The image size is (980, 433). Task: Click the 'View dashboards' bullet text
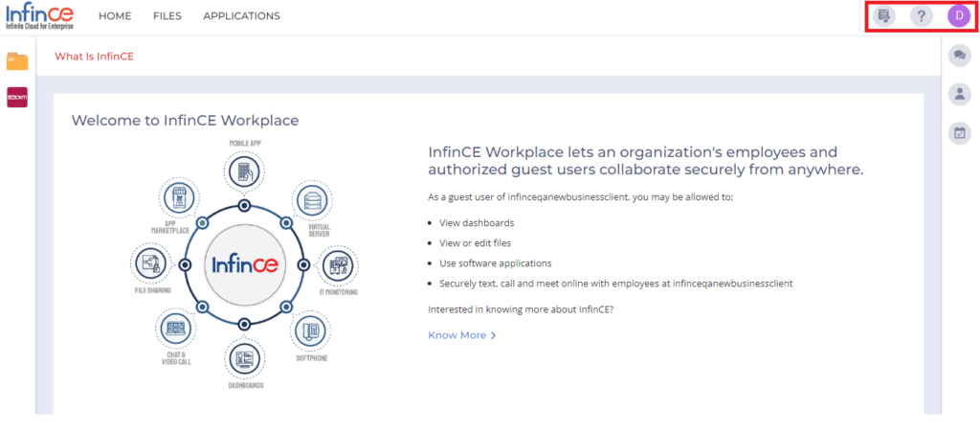click(477, 223)
